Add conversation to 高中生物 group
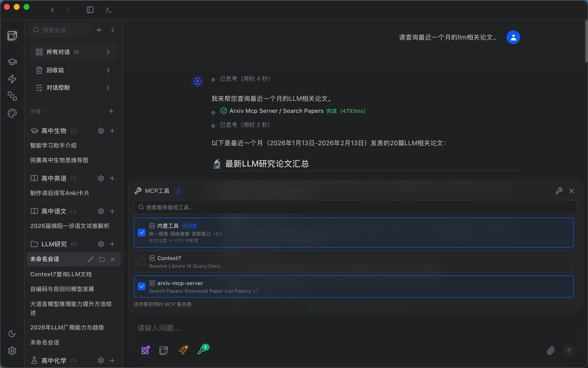 pyautogui.click(x=112, y=131)
